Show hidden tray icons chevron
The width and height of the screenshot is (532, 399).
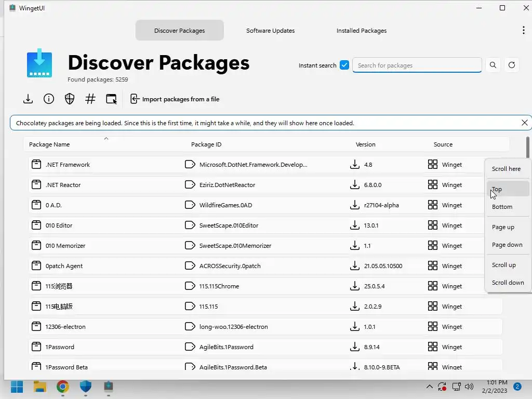tap(429, 387)
